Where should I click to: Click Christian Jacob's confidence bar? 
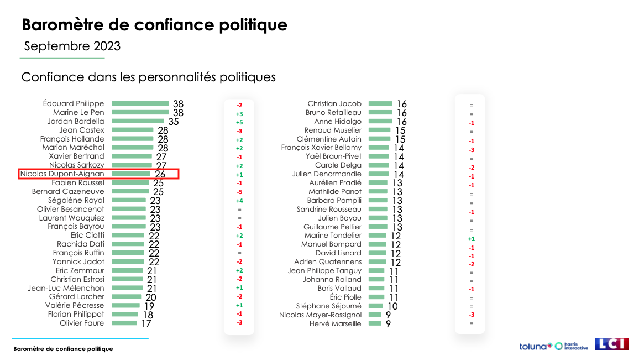380,103
